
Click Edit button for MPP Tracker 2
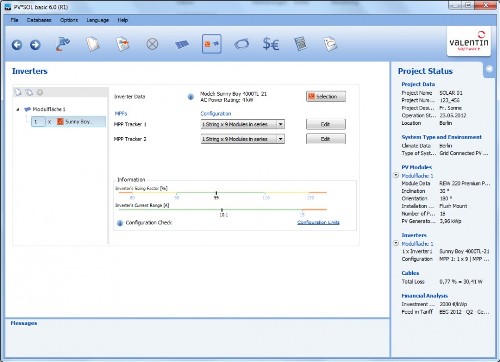click(326, 139)
